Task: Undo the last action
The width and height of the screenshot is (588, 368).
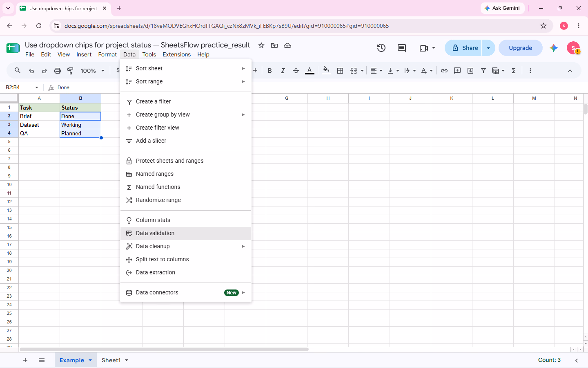Action: pos(31,71)
